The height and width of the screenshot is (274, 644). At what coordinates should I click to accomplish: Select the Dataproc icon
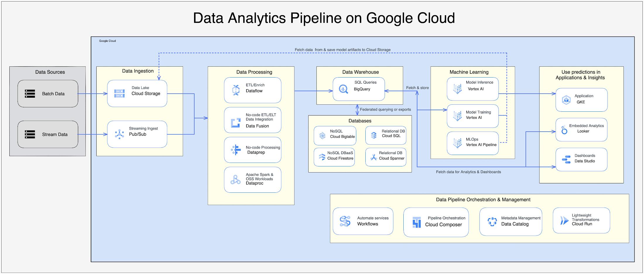(x=235, y=180)
